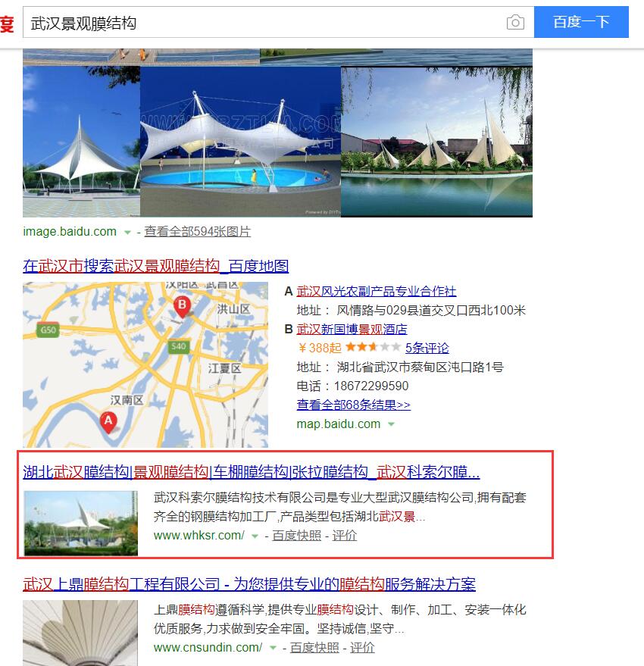Expand the arrow next to image.baidu.com
This screenshot has width=644, height=666.
pyautogui.click(x=127, y=233)
